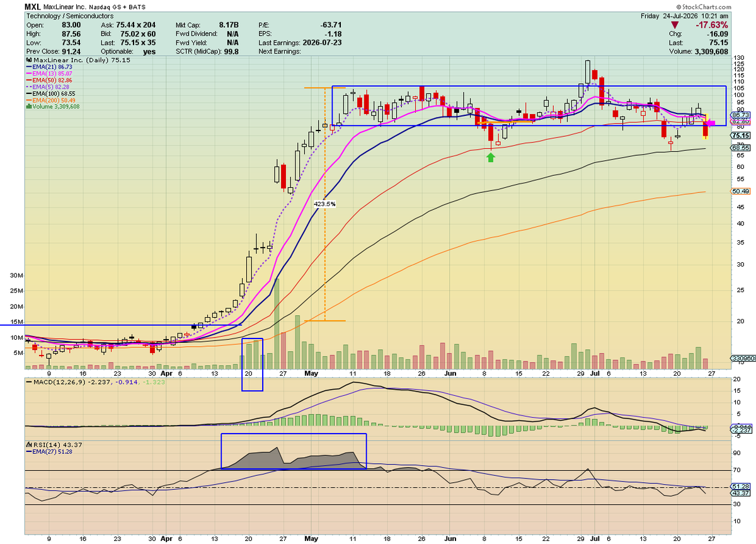
Task: Click the Next Earnings label
Action: coord(280,52)
